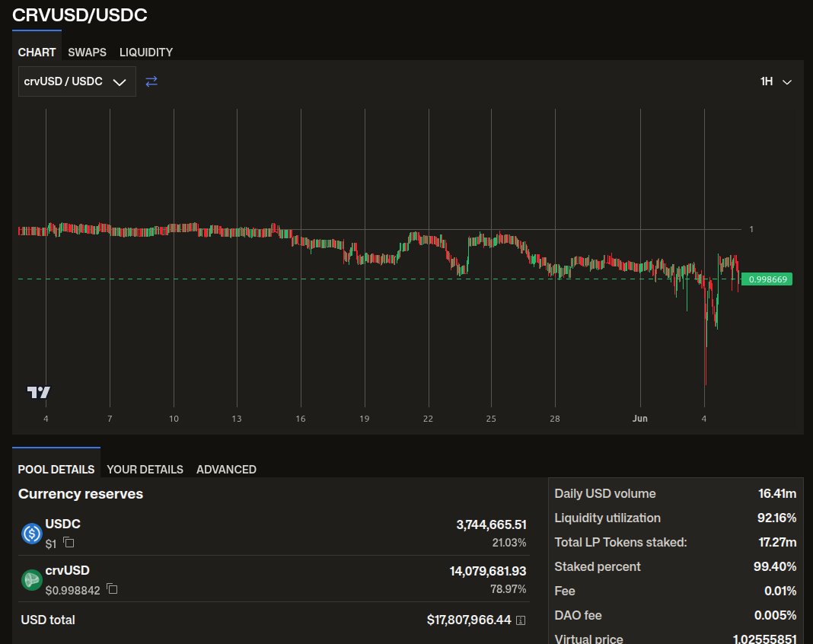Viewport: 813px width, 644px height.
Task: Select the Virtual price 1.02555851 value
Action: coord(764,639)
